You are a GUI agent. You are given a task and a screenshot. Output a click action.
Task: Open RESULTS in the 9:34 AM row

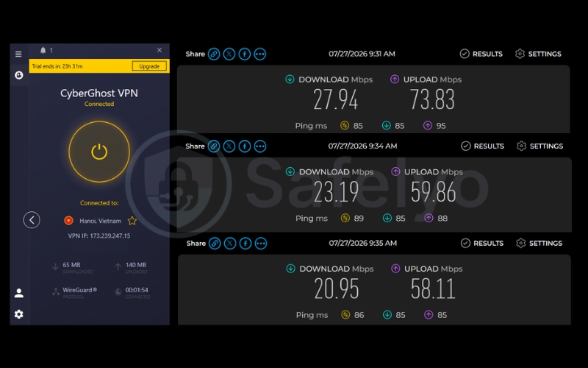(482, 146)
